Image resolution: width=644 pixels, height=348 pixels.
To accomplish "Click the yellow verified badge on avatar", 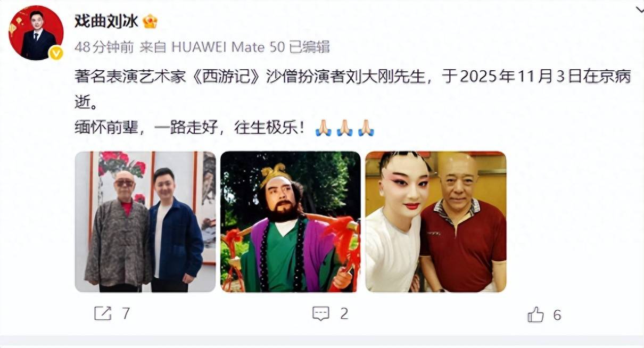I will coord(56,53).
